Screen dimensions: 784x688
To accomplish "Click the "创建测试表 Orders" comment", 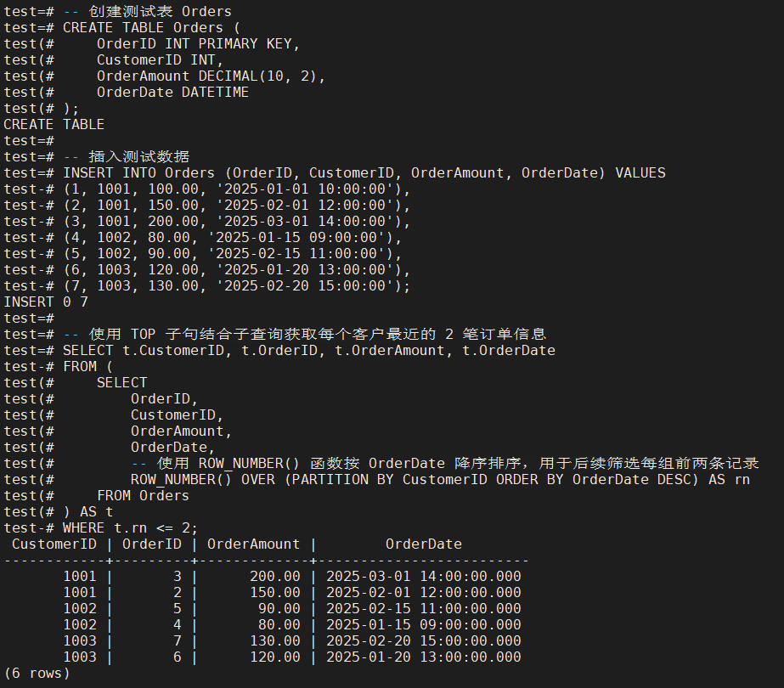I will (x=155, y=12).
